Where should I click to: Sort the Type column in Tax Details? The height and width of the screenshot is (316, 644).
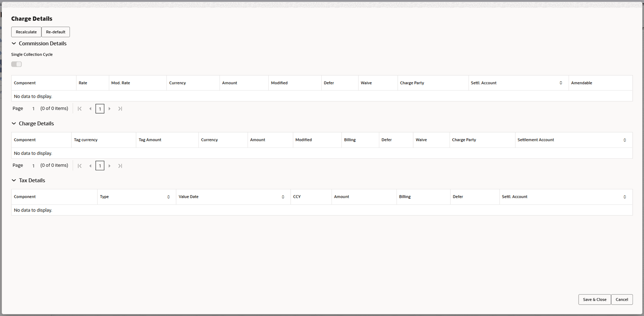click(x=168, y=197)
